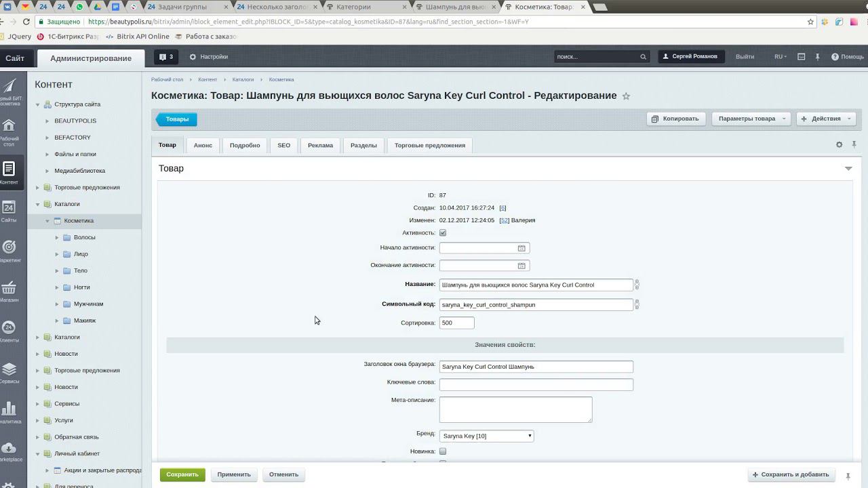Open notifications counter showing 3
Screen dimensions: 868x488
[166, 57]
